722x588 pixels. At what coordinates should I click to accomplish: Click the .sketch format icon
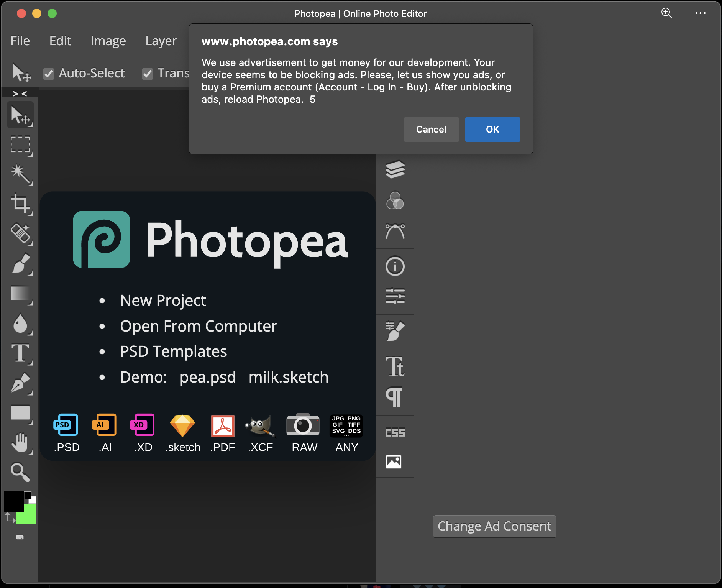click(182, 425)
